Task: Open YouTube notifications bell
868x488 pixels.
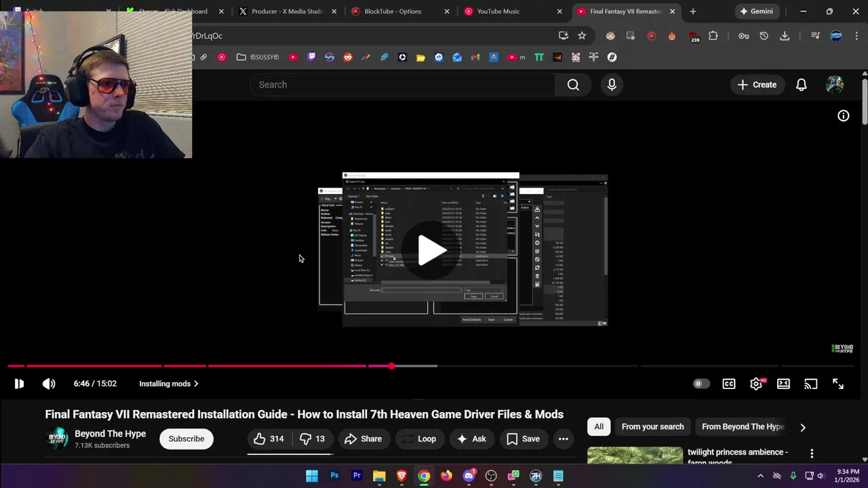Action: coord(802,85)
